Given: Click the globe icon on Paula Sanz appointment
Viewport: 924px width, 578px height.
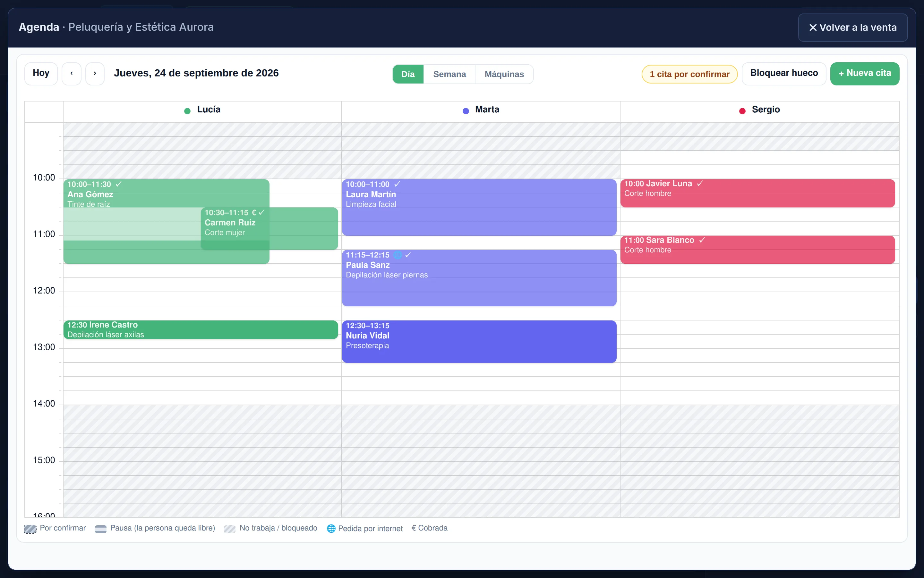Looking at the screenshot, I should tap(397, 255).
